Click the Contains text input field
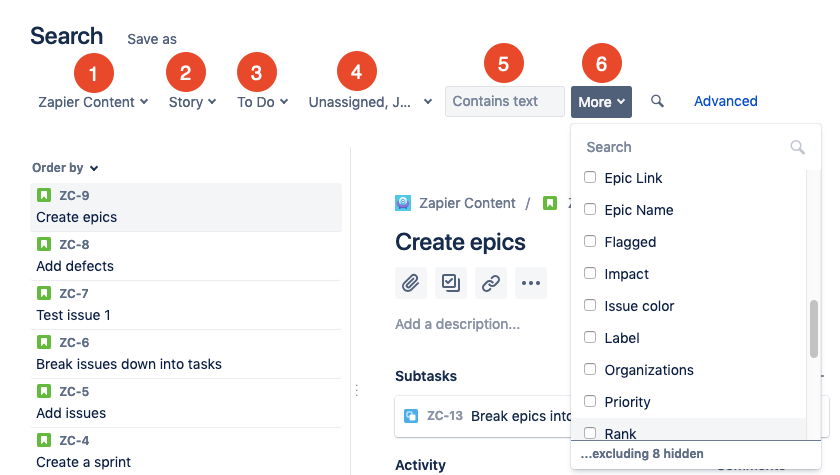 (505, 101)
